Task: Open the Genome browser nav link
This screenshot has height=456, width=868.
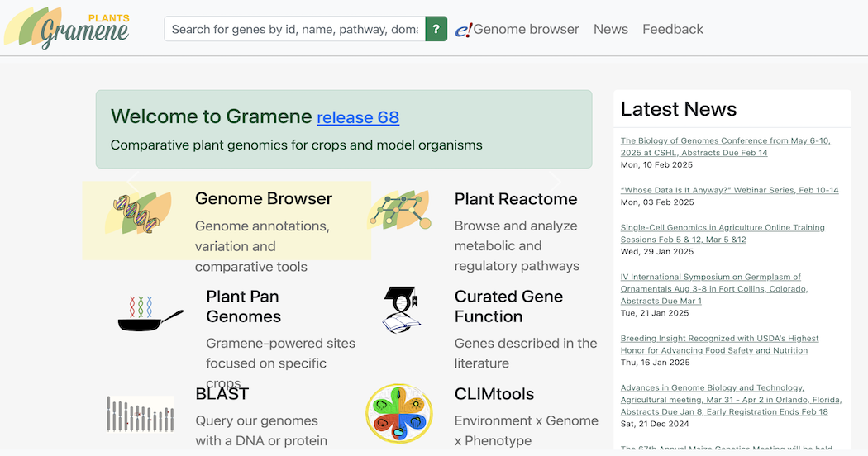Action: (x=526, y=30)
